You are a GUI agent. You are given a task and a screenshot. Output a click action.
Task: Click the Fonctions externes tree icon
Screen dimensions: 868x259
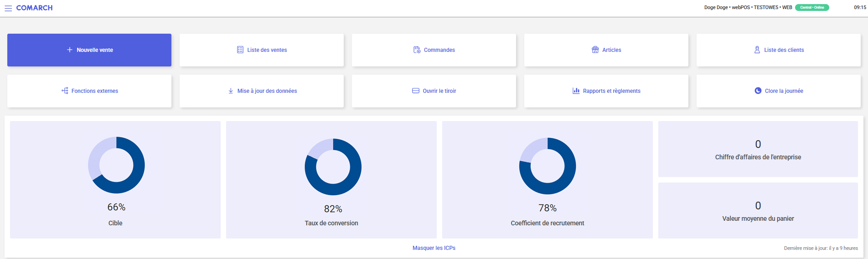pos(65,91)
